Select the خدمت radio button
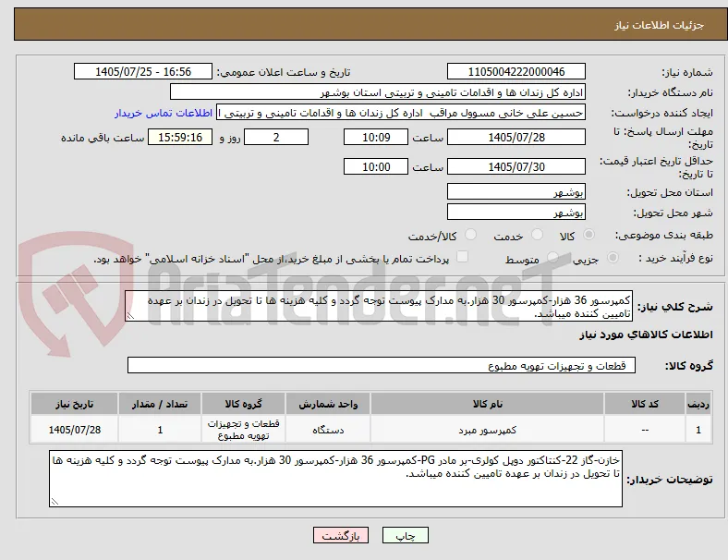728x560 pixels. tap(537, 235)
